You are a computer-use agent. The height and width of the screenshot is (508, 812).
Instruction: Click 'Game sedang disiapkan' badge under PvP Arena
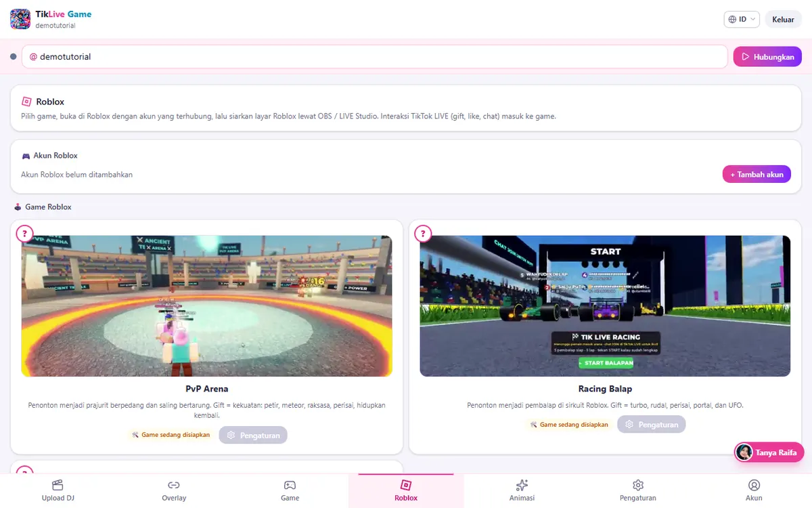click(x=171, y=435)
